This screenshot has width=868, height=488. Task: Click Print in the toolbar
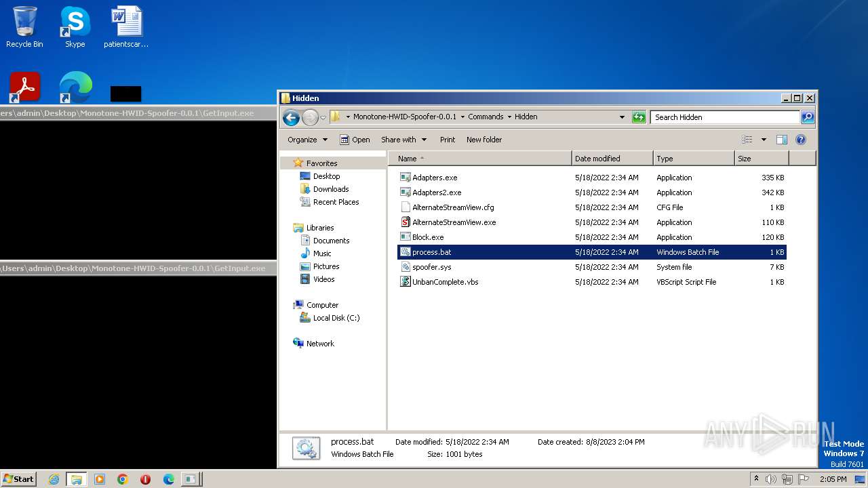448,140
